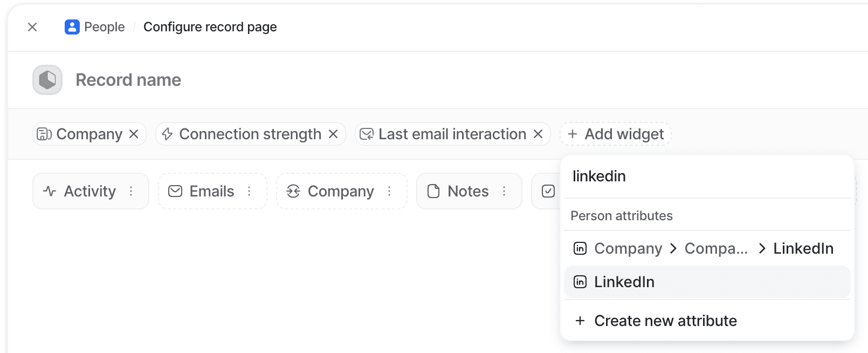This screenshot has width=868, height=353.
Task: Remove the Company widget using its X
Action: pos(134,134)
